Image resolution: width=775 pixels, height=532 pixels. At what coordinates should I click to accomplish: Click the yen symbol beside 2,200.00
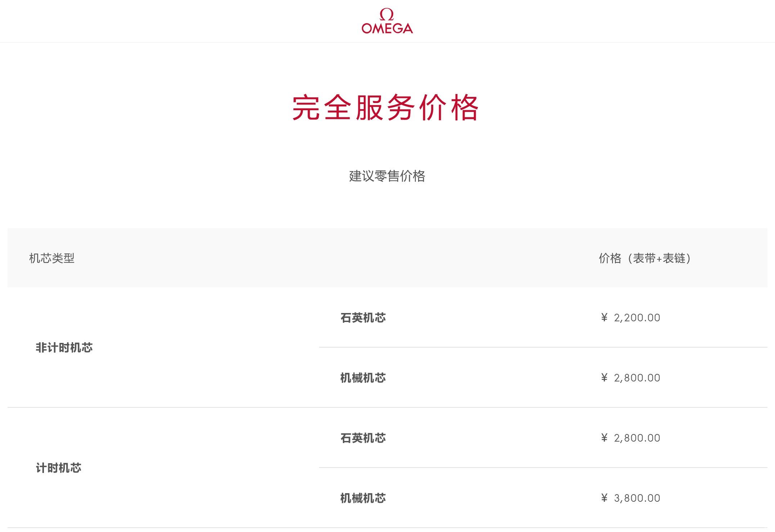604,317
